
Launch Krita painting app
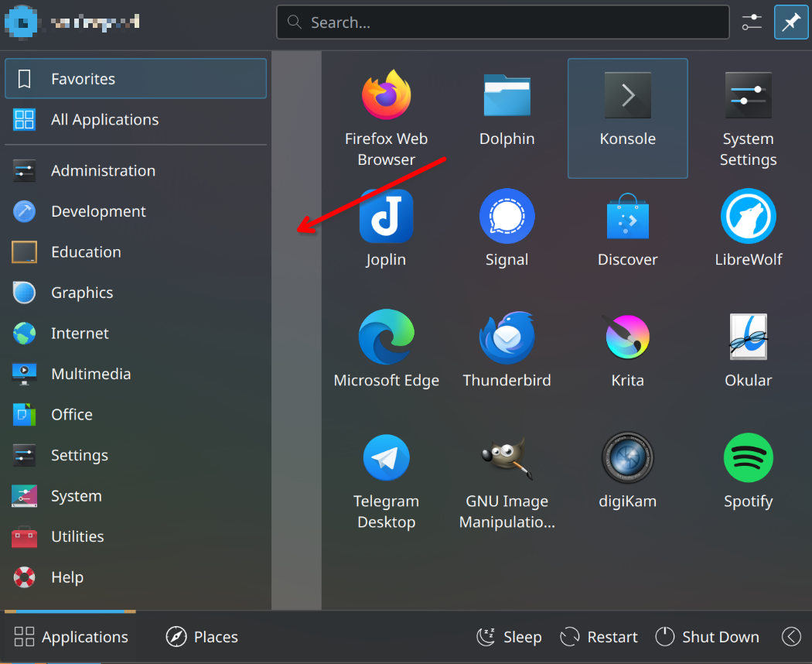click(x=628, y=349)
